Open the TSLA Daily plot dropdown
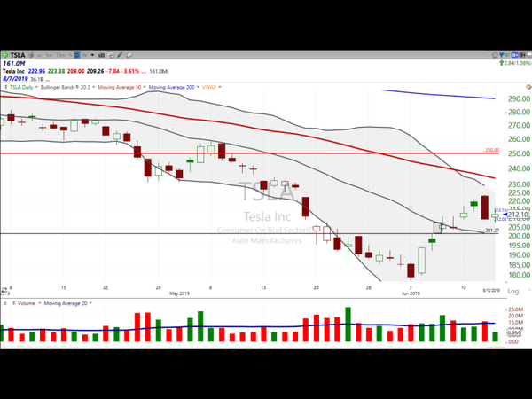 pos(36,87)
